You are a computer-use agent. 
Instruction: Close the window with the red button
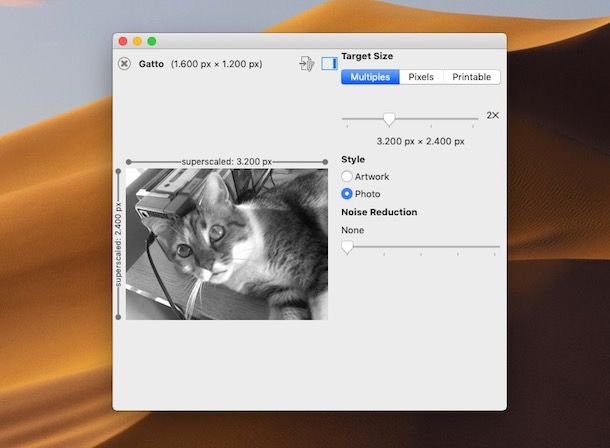coord(123,41)
